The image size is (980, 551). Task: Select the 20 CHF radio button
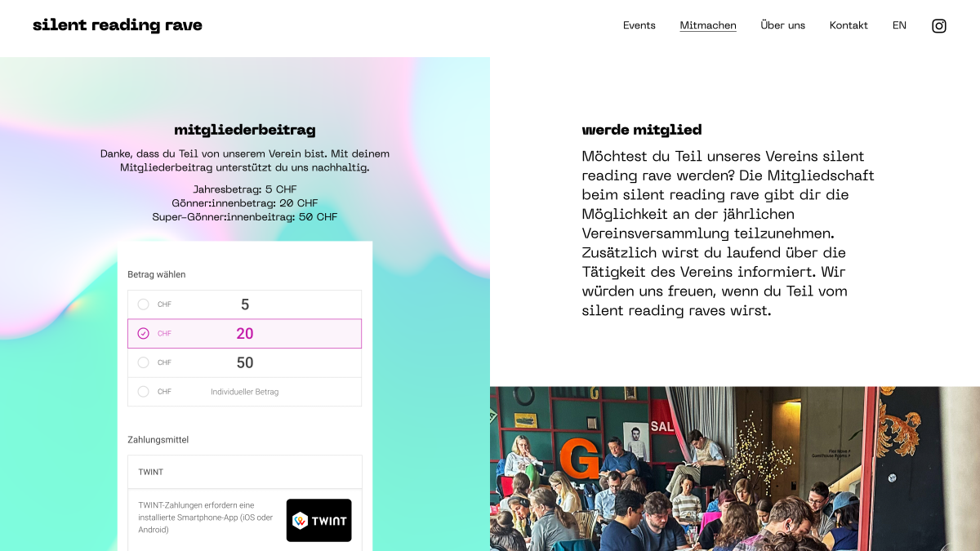144,333
